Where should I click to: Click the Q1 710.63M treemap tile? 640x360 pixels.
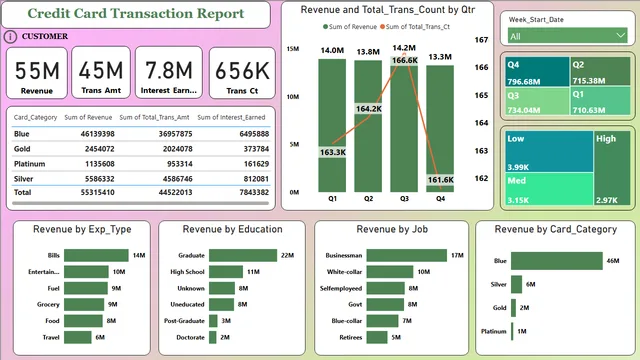point(600,101)
